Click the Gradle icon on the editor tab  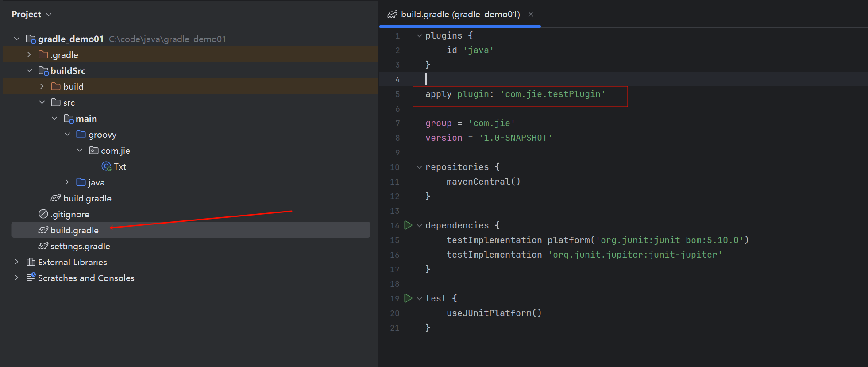(393, 15)
